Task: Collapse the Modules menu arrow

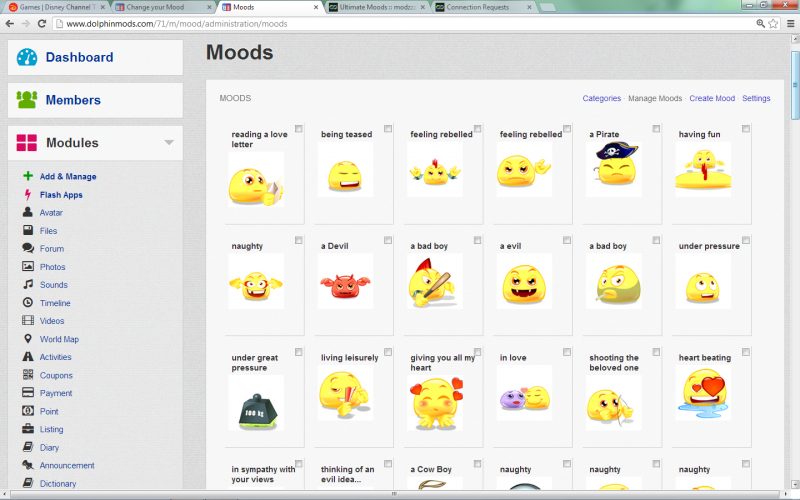Action: (x=169, y=143)
